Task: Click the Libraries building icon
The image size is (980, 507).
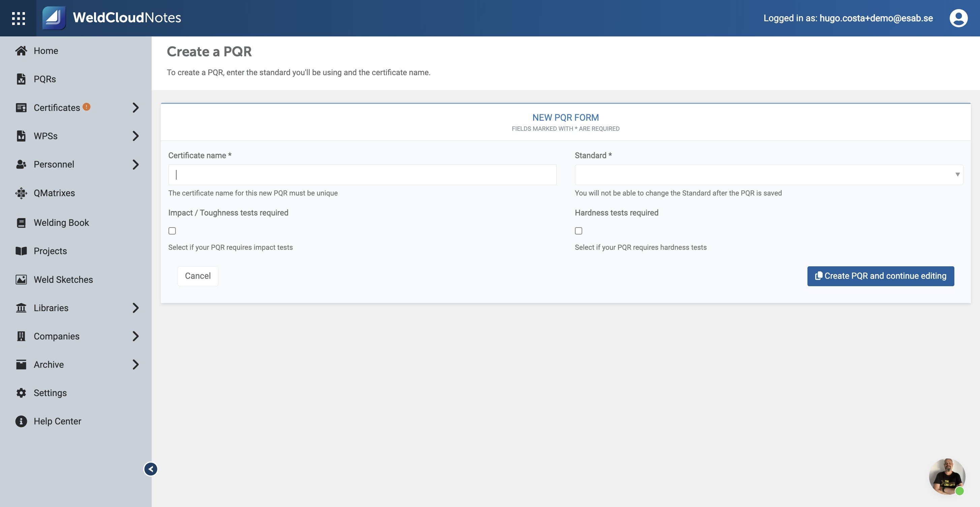Action: point(21,307)
